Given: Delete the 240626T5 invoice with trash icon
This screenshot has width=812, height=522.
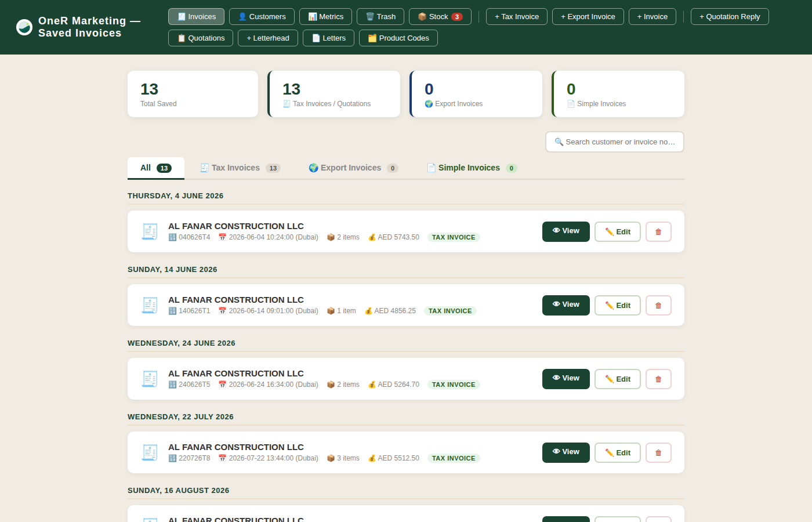Looking at the screenshot, I should tap(658, 379).
